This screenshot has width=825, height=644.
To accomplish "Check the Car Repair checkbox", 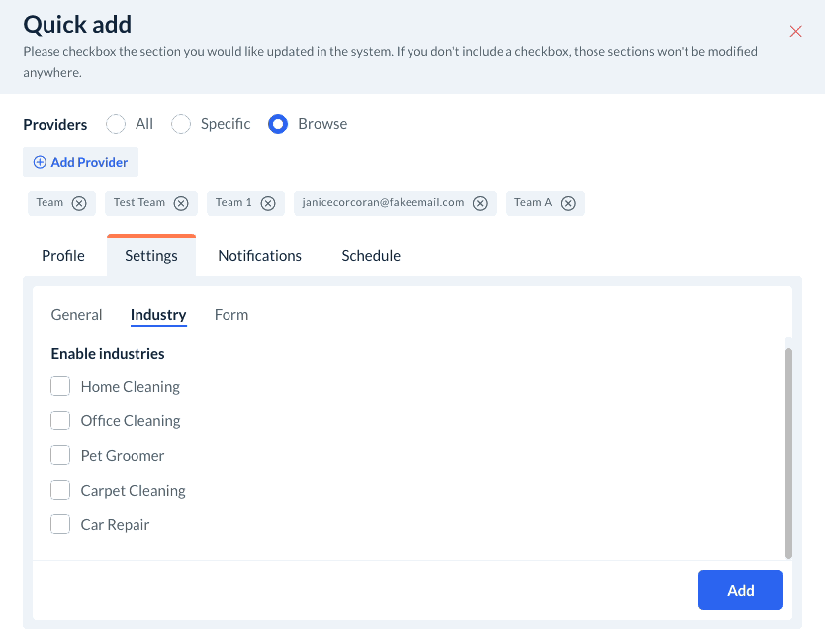I will tap(60, 524).
